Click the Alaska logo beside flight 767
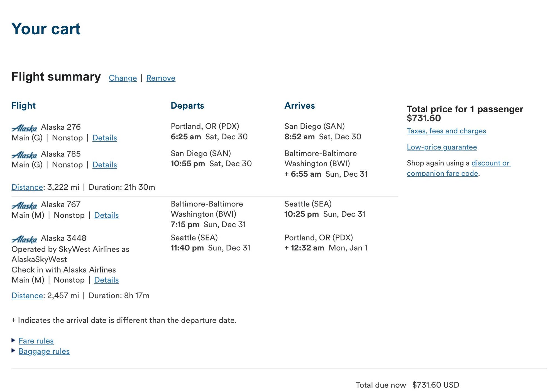This screenshot has height=392, width=557. pos(24,206)
